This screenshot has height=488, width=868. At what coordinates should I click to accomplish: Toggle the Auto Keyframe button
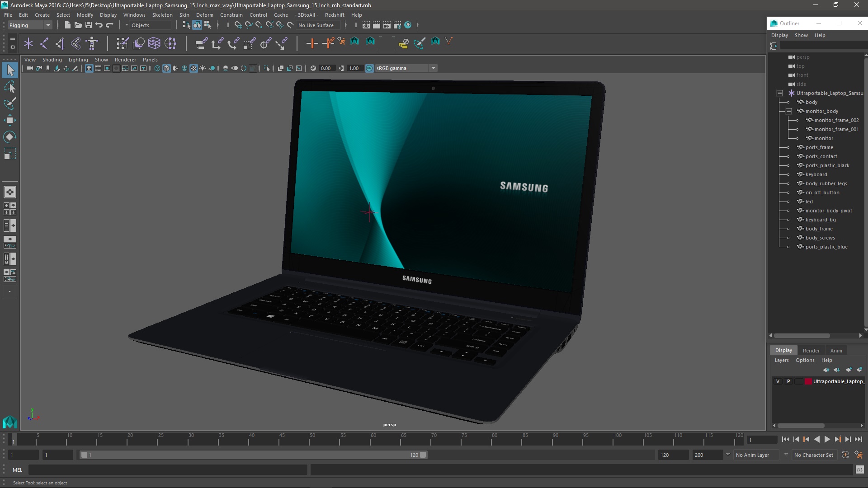click(845, 455)
